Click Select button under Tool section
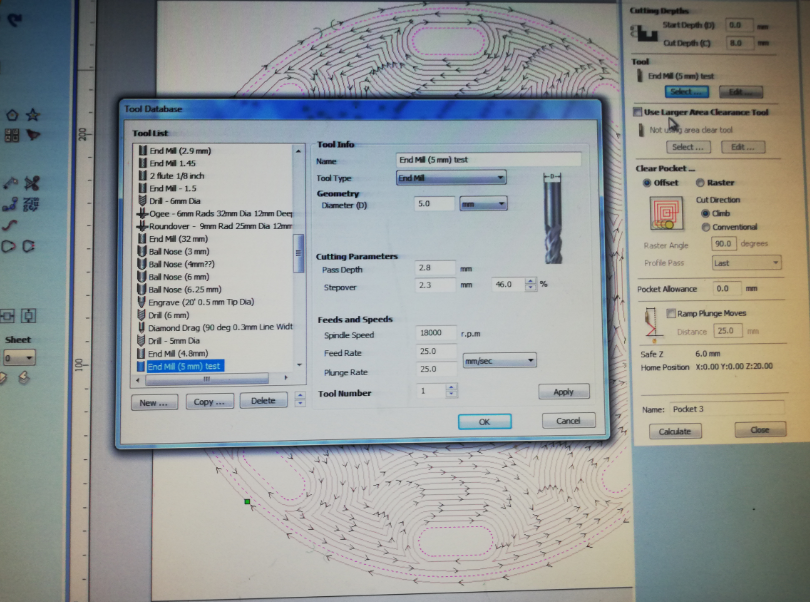The height and width of the screenshot is (602, 810). (x=687, y=92)
